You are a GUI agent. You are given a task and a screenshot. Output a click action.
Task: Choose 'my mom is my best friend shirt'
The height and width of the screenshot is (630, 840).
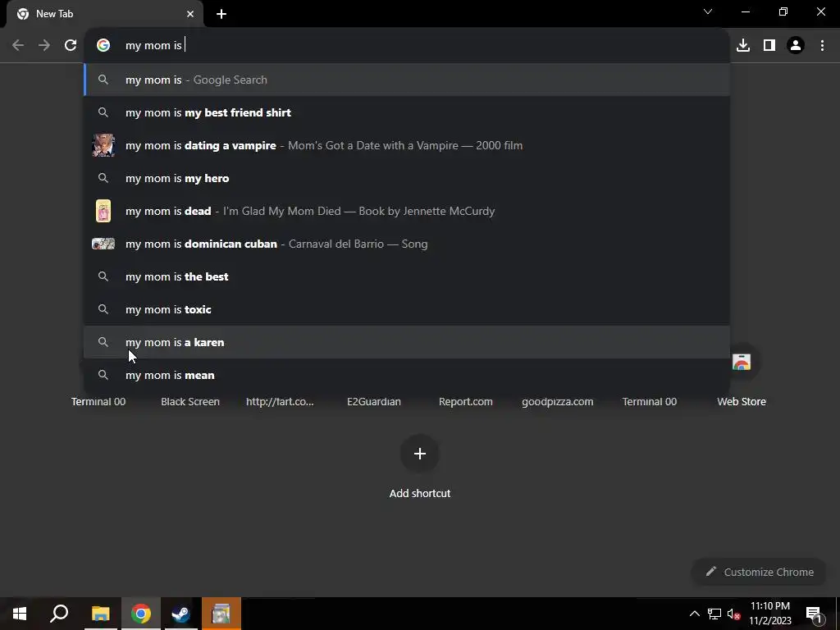(407, 112)
